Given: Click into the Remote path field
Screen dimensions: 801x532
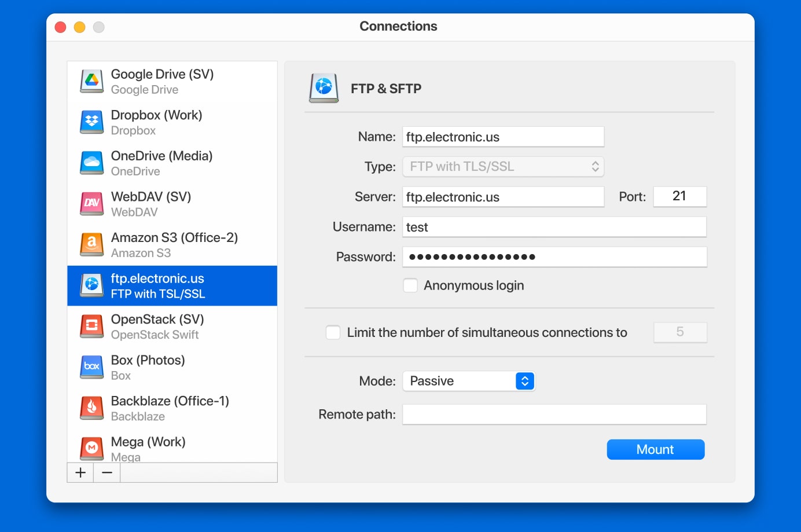Looking at the screenshot, I should point(554,414).
